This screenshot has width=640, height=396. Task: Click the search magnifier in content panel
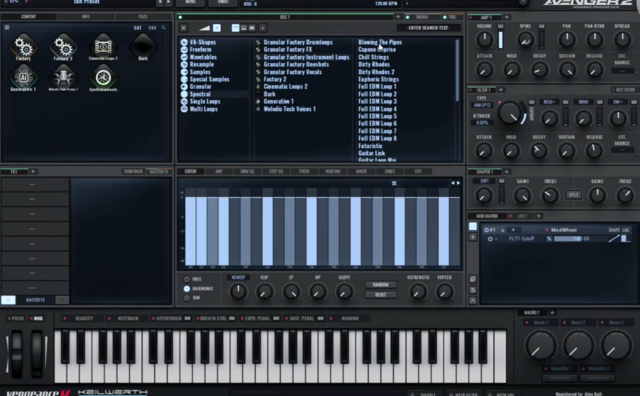pos(163,28)
